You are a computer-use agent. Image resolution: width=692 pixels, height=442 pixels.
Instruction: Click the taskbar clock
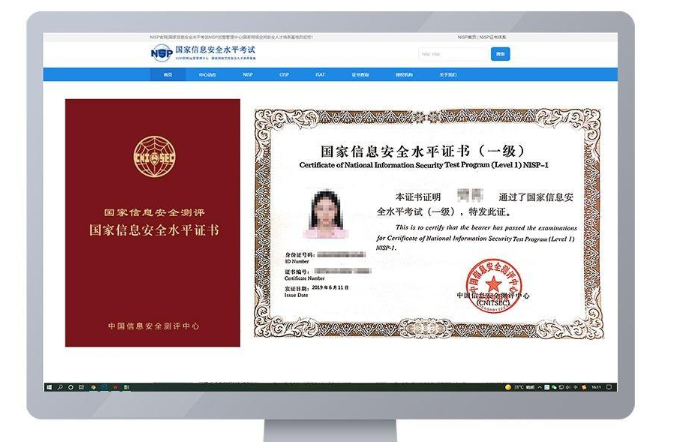tap(596, 387)
